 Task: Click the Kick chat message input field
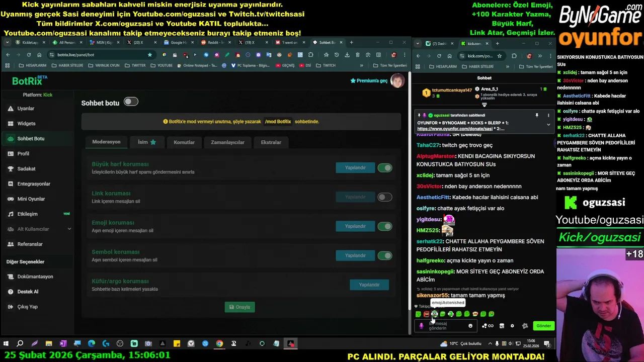tap(447, 326)
